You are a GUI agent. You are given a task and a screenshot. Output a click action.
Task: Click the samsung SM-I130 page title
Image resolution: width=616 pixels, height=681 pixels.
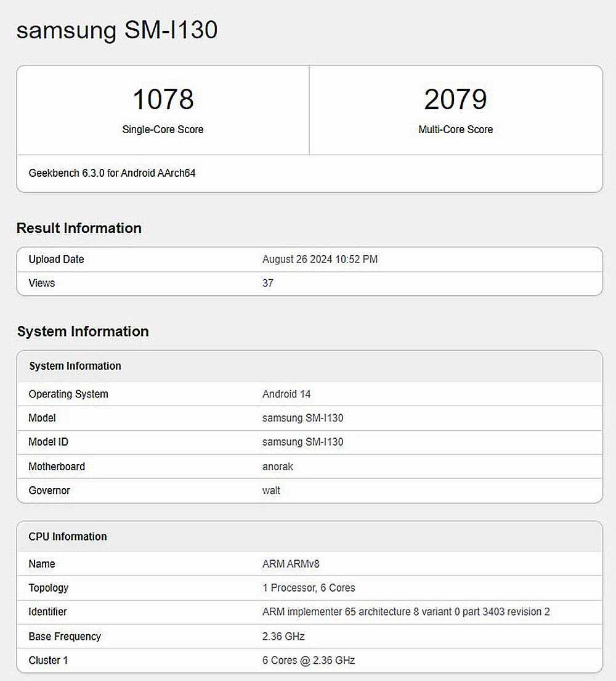point(117,30)
